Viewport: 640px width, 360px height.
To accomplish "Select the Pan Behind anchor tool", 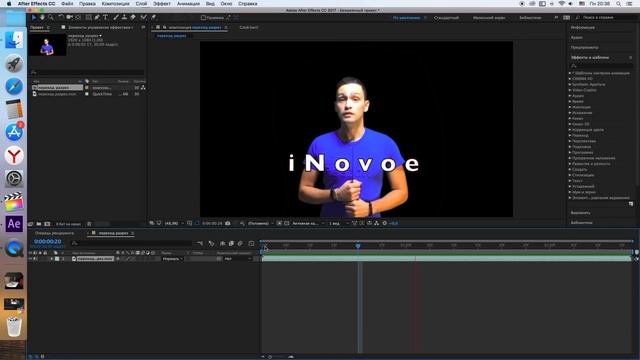I will pyautogui.click(x=78, y=17).
